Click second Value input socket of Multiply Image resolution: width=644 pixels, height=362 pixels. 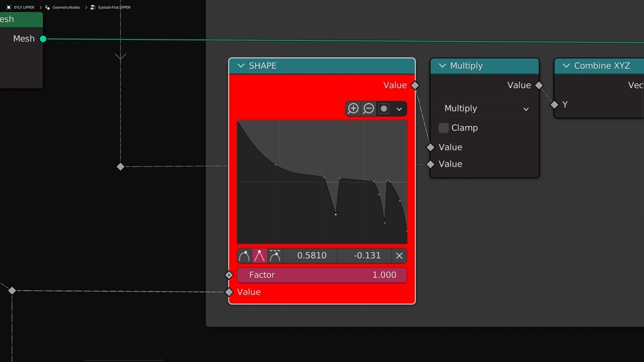[x=430, y=164]
